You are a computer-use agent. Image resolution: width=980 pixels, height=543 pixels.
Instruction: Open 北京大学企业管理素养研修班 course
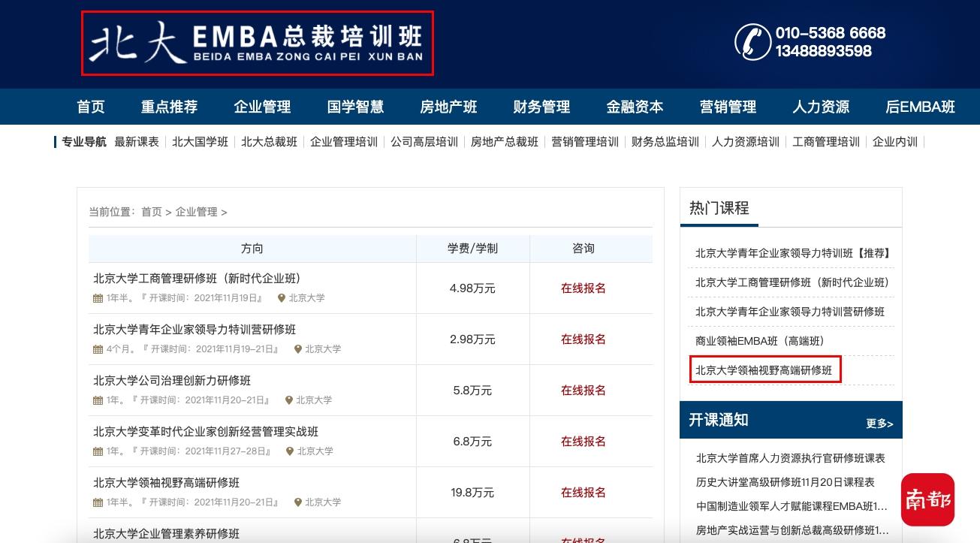coord(167,534)
